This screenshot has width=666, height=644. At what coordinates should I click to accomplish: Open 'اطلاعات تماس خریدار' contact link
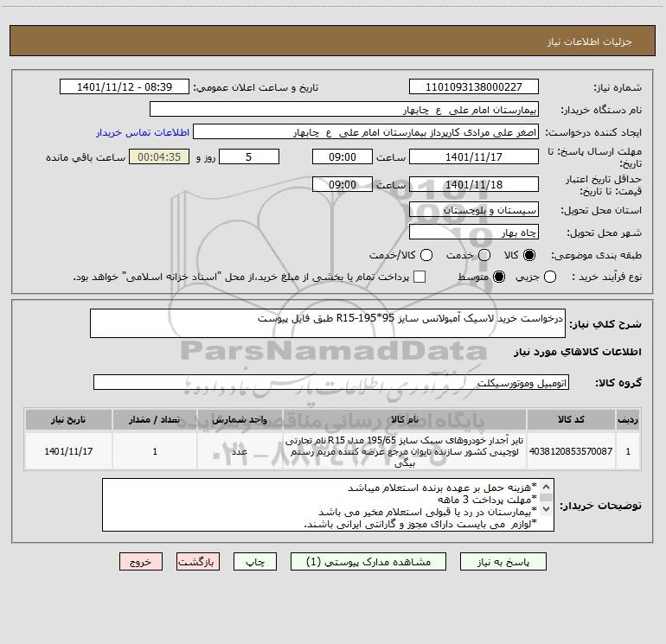pyautogui.click(x=143, y=132)
